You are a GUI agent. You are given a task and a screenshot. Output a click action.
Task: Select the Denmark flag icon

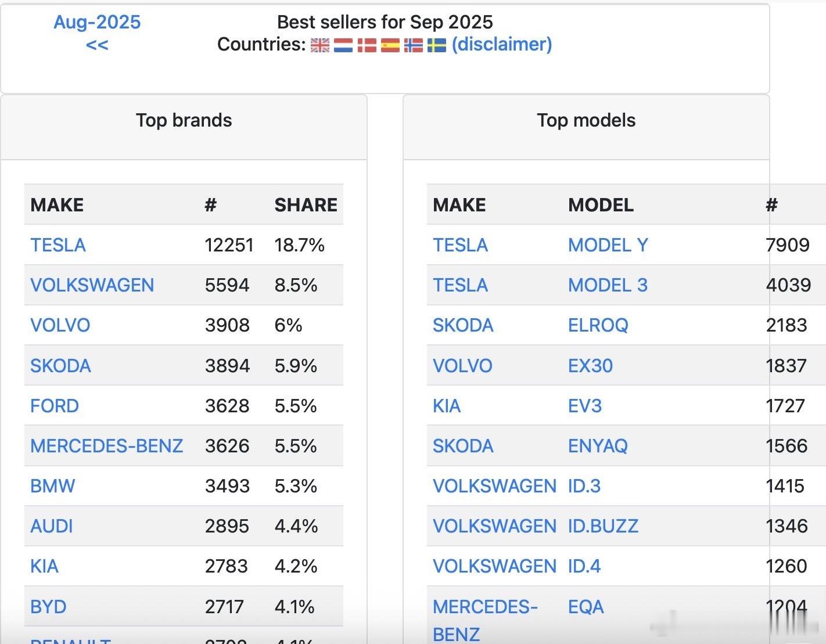tap(367, 45)
